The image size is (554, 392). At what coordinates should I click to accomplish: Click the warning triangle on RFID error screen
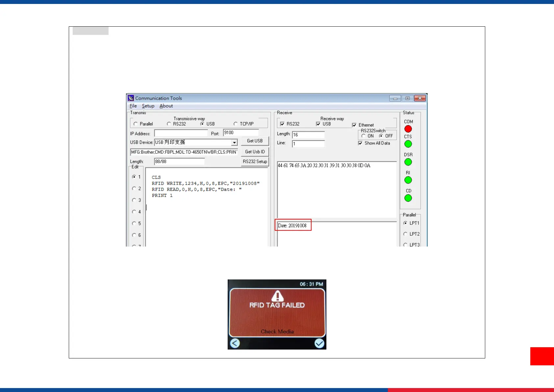[277, 296]
